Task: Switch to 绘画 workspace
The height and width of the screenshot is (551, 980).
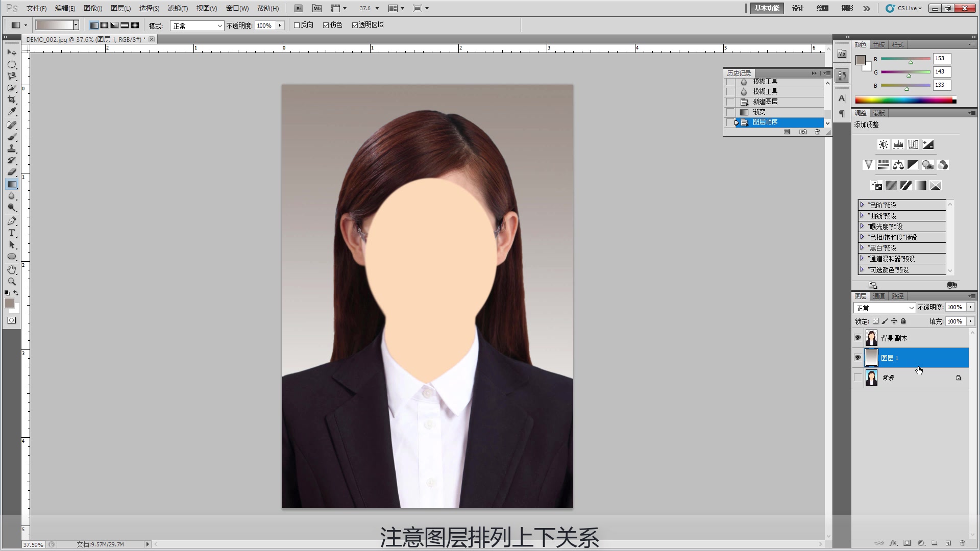Action: (x=822, y=8)
